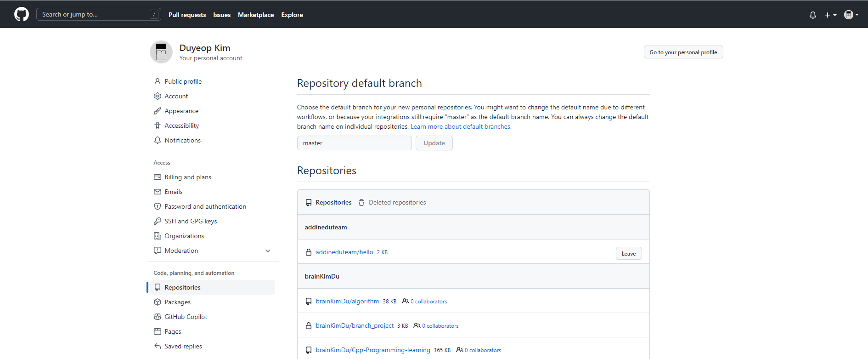The height and width of the screenshot is (359, 868).
Task: Click the Billing and plans card icon
Action: 158,177
